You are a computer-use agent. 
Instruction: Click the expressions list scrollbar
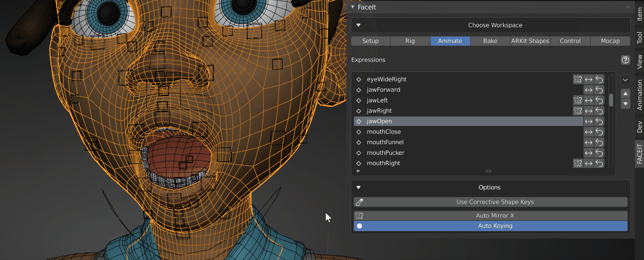(611, 100)
